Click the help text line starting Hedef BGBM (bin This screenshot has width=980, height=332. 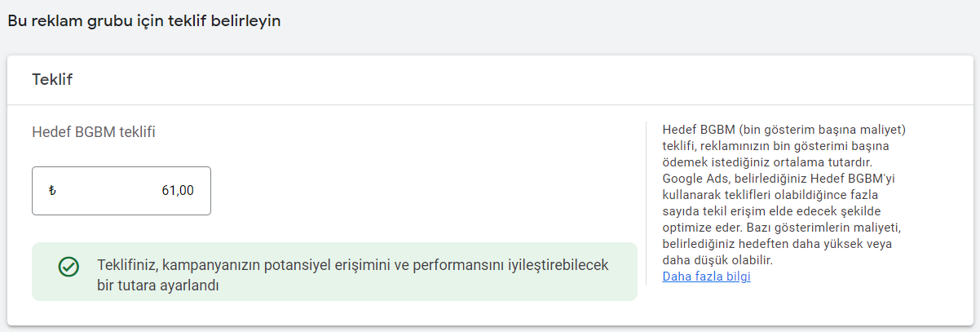pos(784,130)
